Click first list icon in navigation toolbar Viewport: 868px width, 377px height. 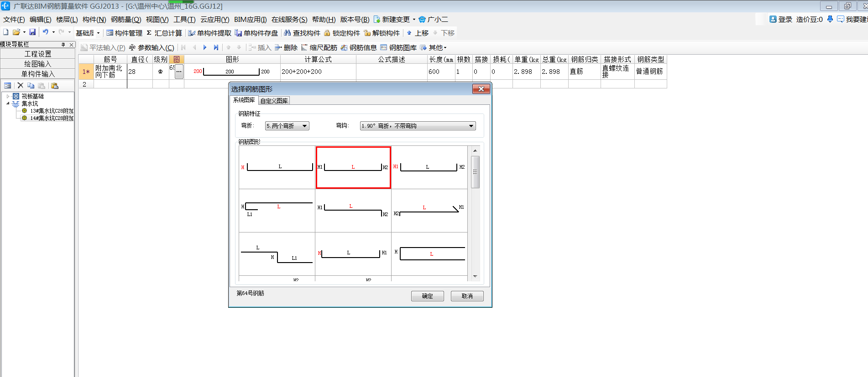(7, 85)
